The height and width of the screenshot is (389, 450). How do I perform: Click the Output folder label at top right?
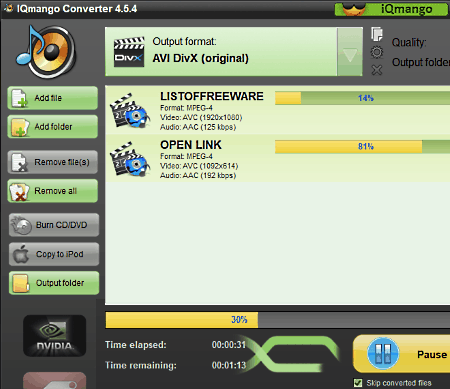coord(421,62)
